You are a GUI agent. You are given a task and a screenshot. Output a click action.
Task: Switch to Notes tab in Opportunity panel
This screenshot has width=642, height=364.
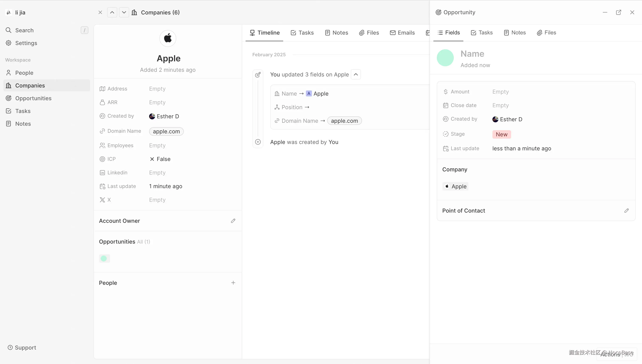(x=515, y=32)
